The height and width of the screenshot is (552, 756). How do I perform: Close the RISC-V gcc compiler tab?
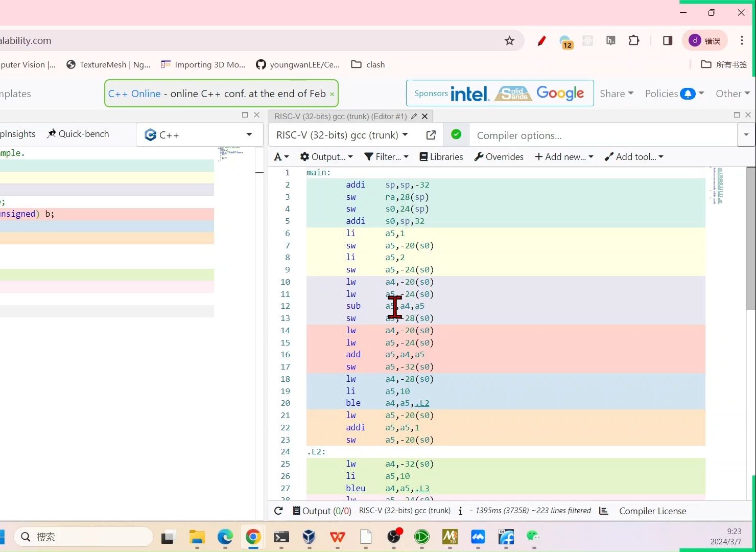(424, 117)
